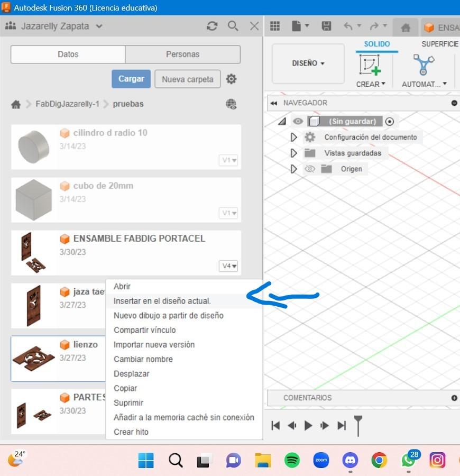Click the timeline rollback marker
The width and height of the screenshot is (460, 476).
click(358, 426)
